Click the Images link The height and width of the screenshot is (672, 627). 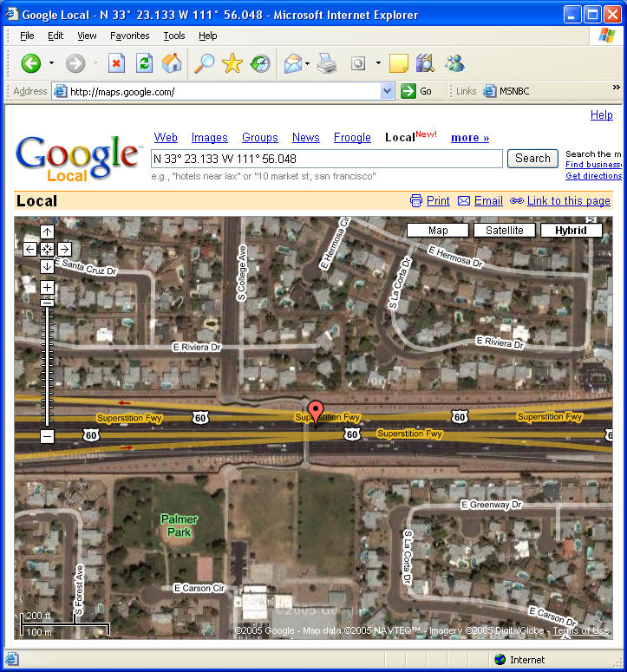coord(209,138)
